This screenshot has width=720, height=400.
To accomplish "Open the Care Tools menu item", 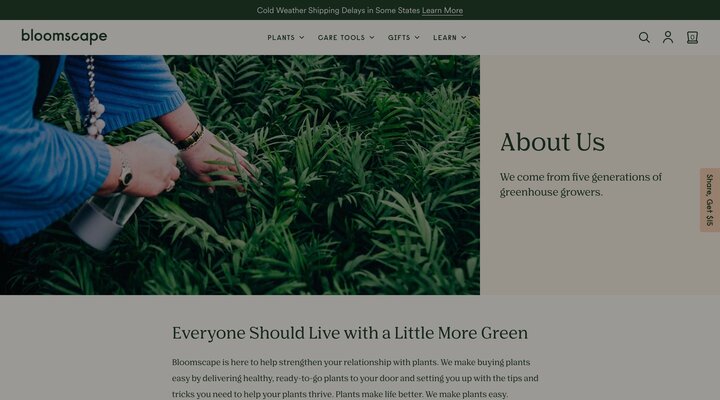I will point(341,38).
